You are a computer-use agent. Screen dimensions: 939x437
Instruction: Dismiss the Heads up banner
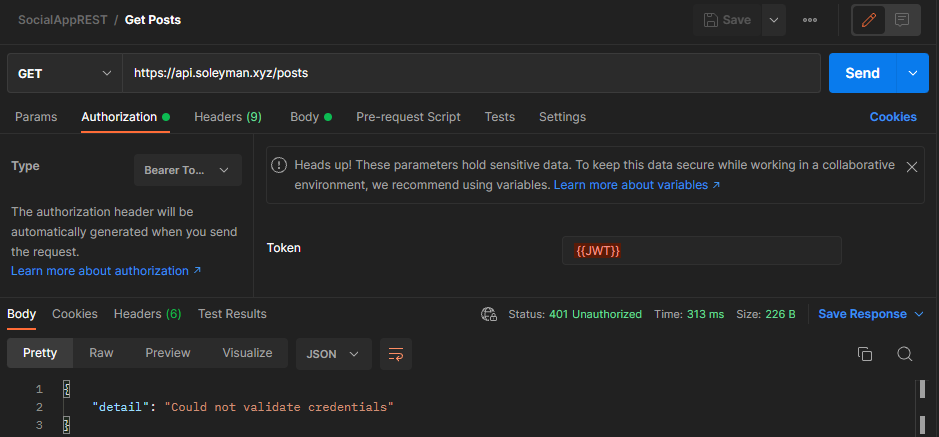tap(911, 167)
